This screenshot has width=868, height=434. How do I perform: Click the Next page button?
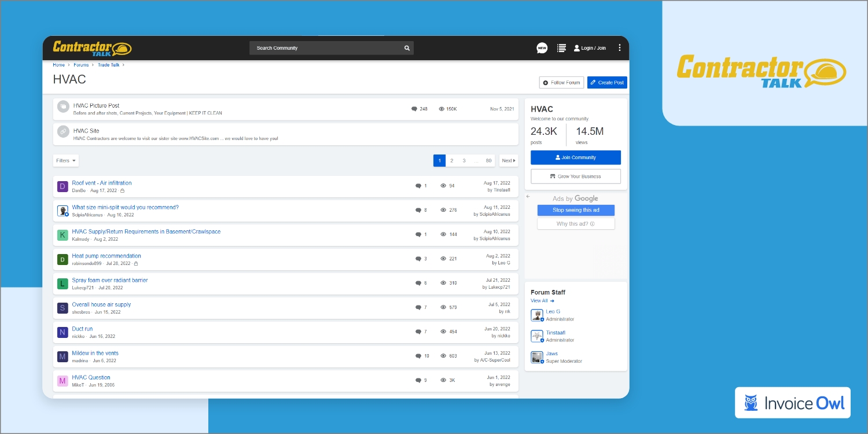click(508, 160)
